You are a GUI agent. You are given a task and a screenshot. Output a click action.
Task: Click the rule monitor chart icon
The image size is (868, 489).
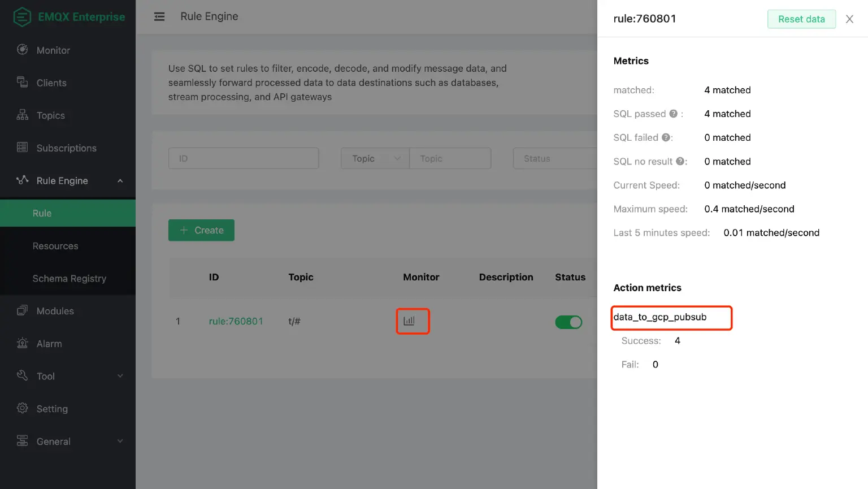pyautogui.click(x=409, y=321)
